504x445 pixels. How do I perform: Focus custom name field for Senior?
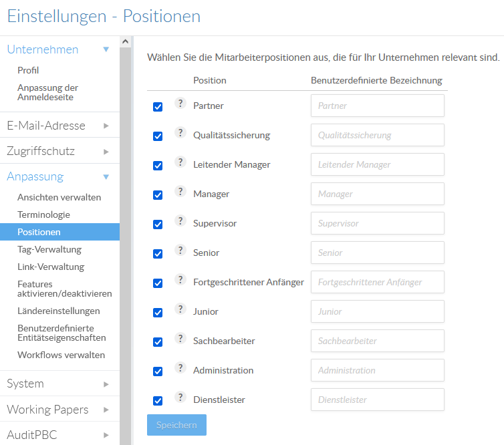(378, 253)
